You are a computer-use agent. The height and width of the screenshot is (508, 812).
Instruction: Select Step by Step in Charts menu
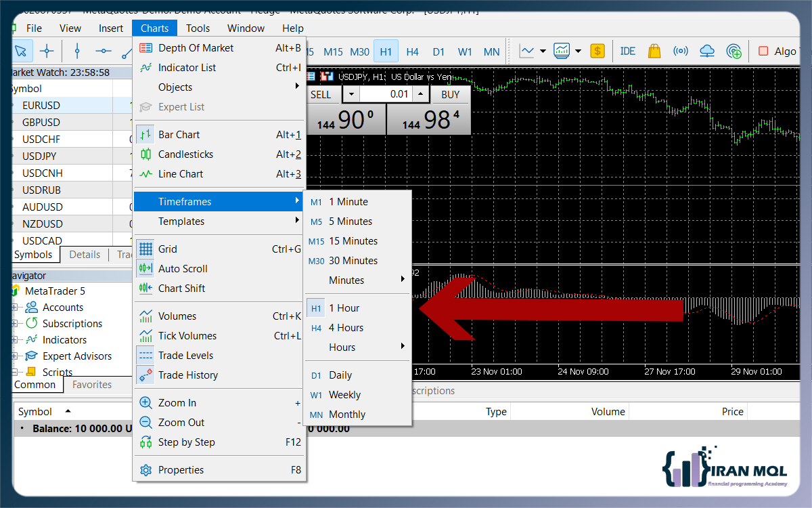coord(219,442)
